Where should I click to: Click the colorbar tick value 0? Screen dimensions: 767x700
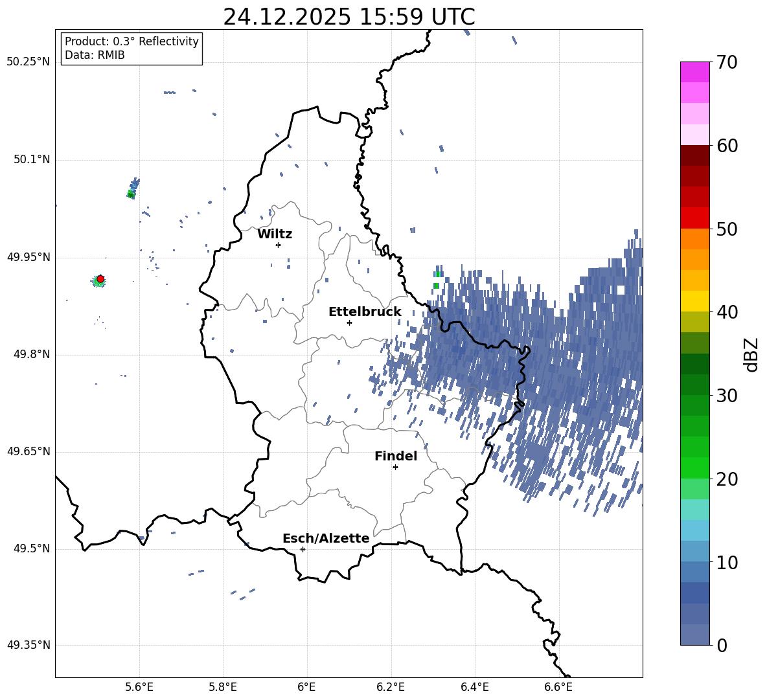(722, 645)
